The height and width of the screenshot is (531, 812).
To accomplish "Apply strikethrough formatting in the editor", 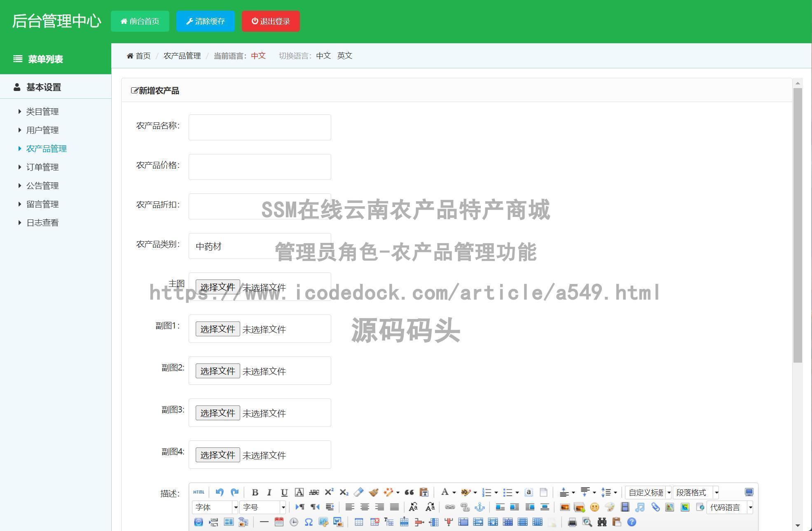I will [x=314, y=492].
